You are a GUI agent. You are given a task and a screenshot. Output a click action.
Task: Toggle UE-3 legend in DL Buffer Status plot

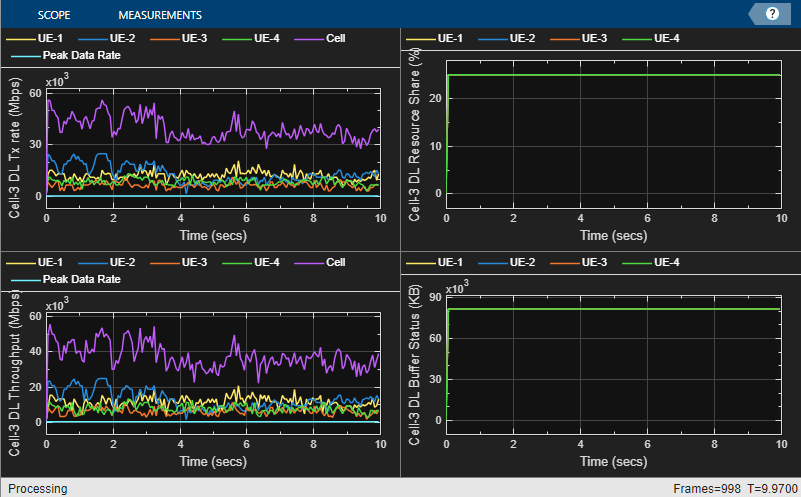click(579, 262)
